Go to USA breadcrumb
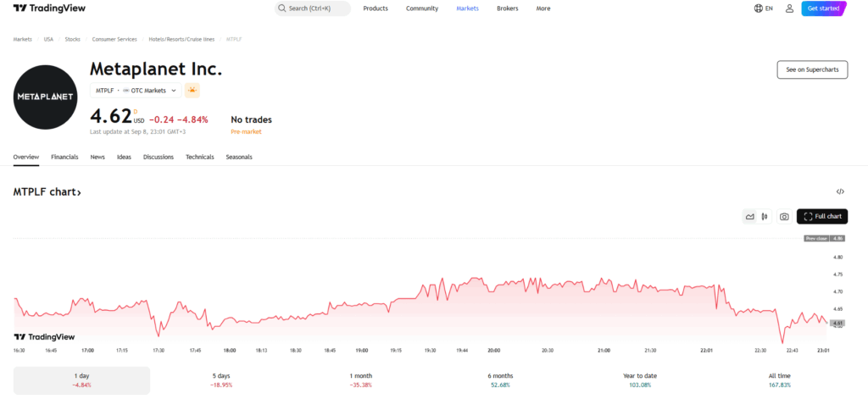868x399 pixels. [48, 39]
